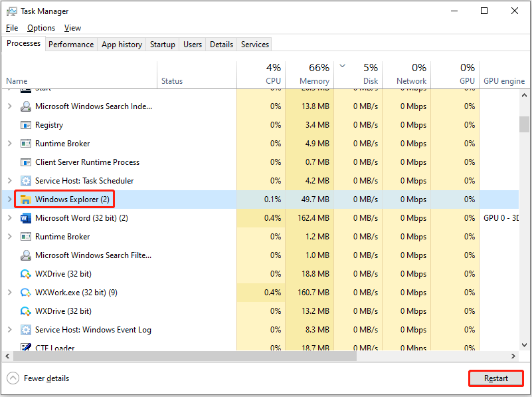Expand the Windows Explorer process group

pyautogui.click(x=11, y=199)
